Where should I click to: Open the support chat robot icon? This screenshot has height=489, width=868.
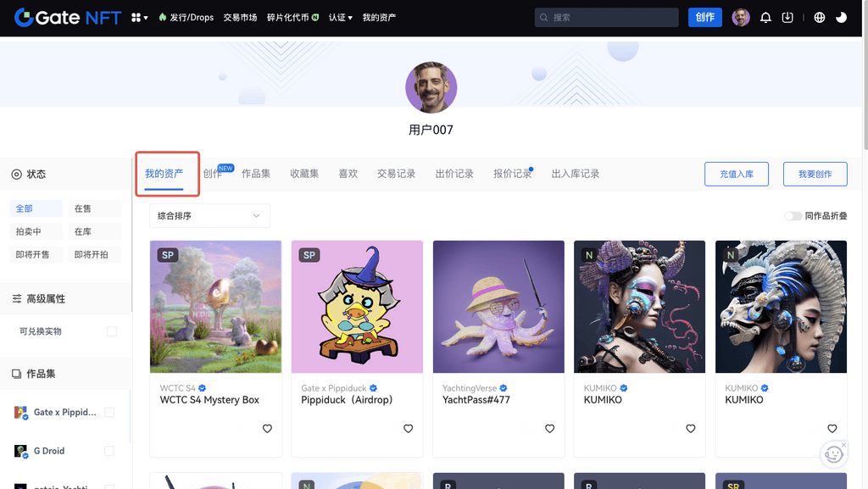coord(833,454)
